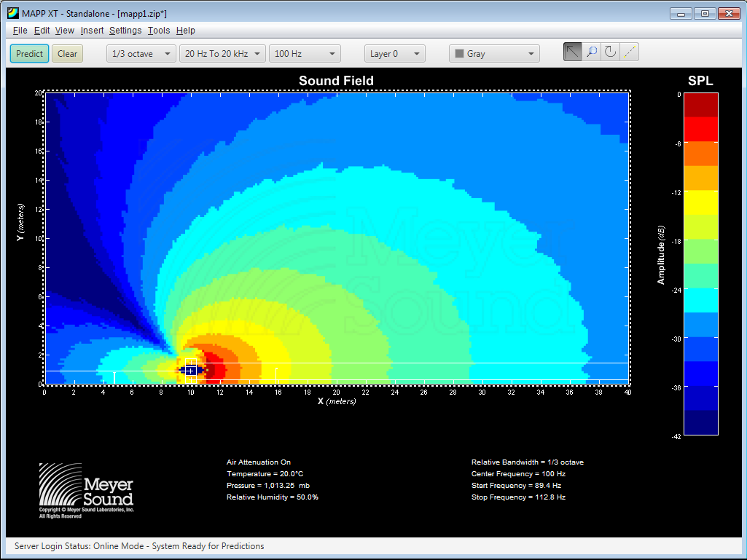The image size is (747, 560).
Task: Expand the 20 Hz To 20 kHz dropdown
Action: 222,54
